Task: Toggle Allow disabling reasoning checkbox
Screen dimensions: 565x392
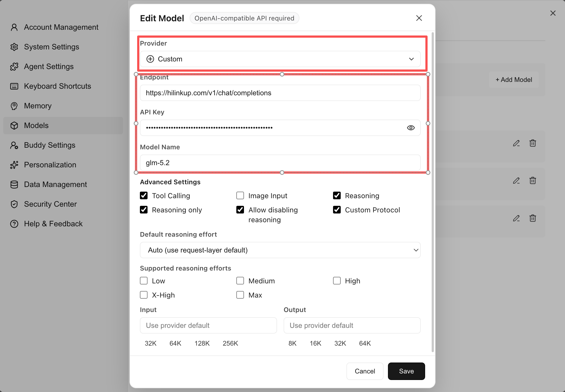Action: (240, 210)
